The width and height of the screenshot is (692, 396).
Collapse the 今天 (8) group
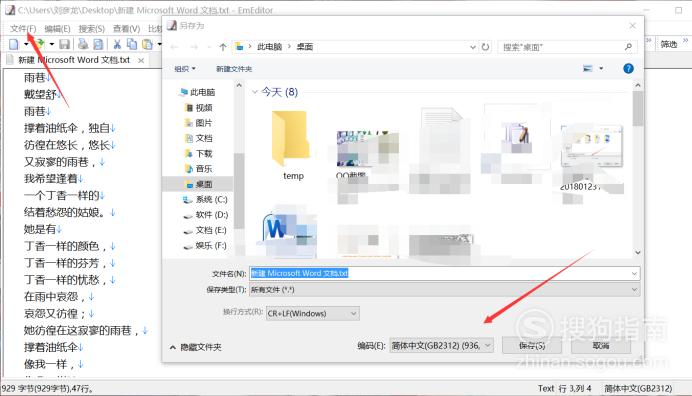tap(255, 92)
